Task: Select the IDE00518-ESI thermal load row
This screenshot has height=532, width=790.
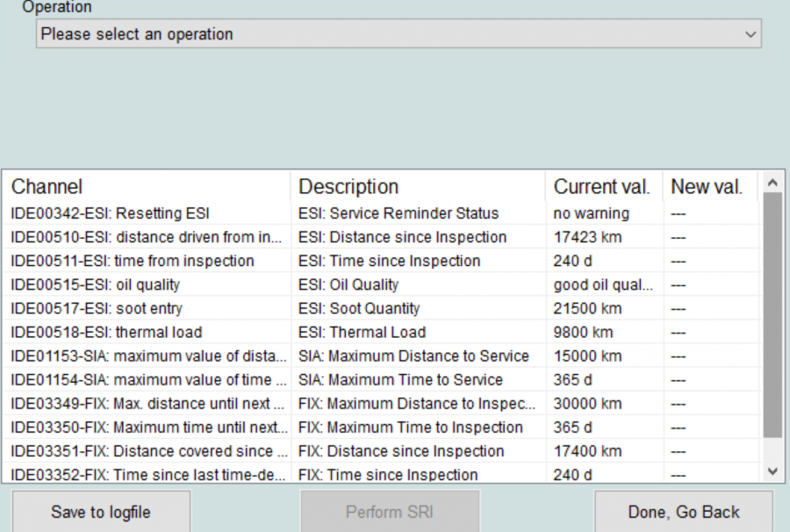Action: [x=147, y=332]
